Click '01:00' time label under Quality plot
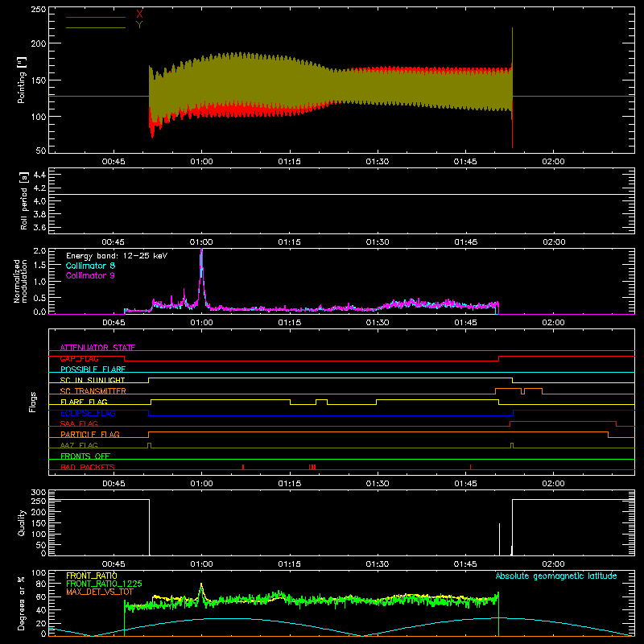644x644 pixels. tap(201, 564)
